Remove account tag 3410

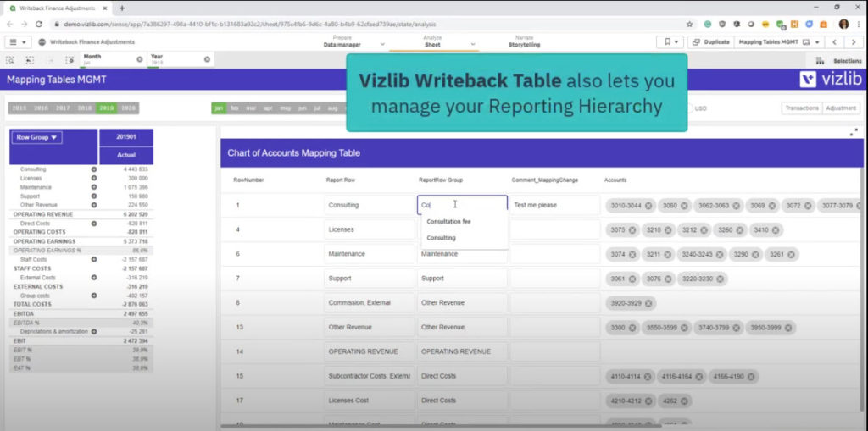coord(776,229)
